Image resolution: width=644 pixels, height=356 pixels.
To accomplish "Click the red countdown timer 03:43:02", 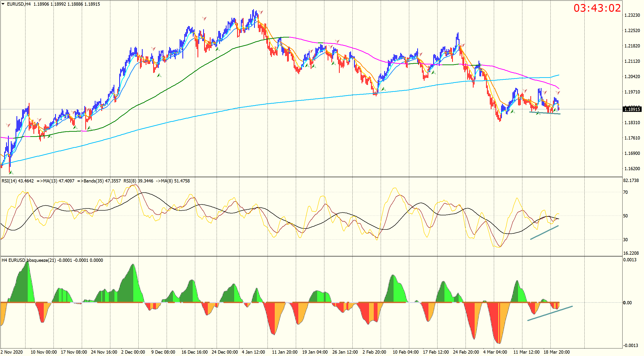I will pyautogui.click(x=597, y=8).
